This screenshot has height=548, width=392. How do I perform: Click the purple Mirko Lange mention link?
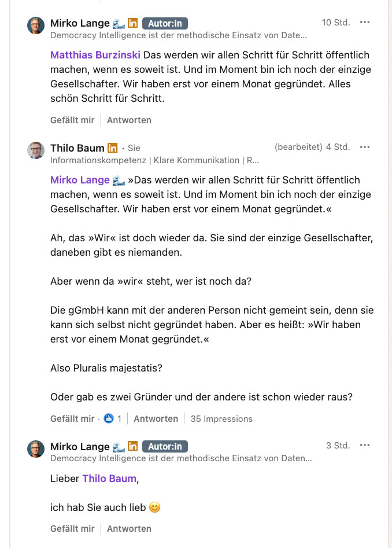tap(80, 180)
